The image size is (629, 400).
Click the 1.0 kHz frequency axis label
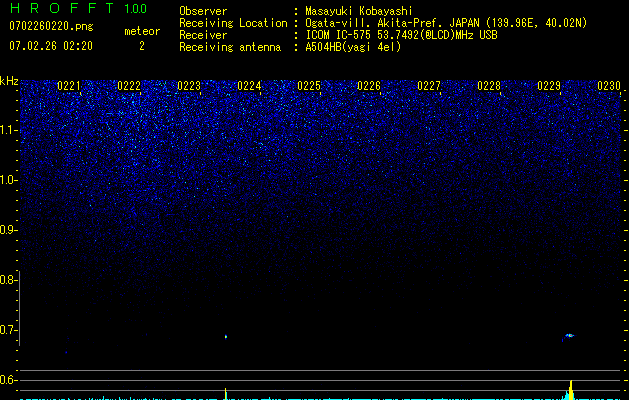click(8, 180)
